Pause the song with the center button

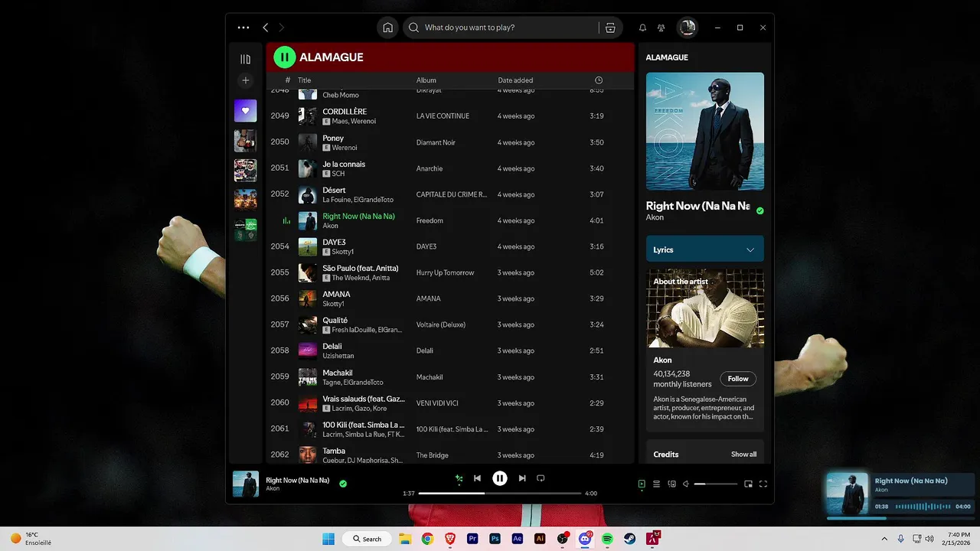click(x=499, y=478)
